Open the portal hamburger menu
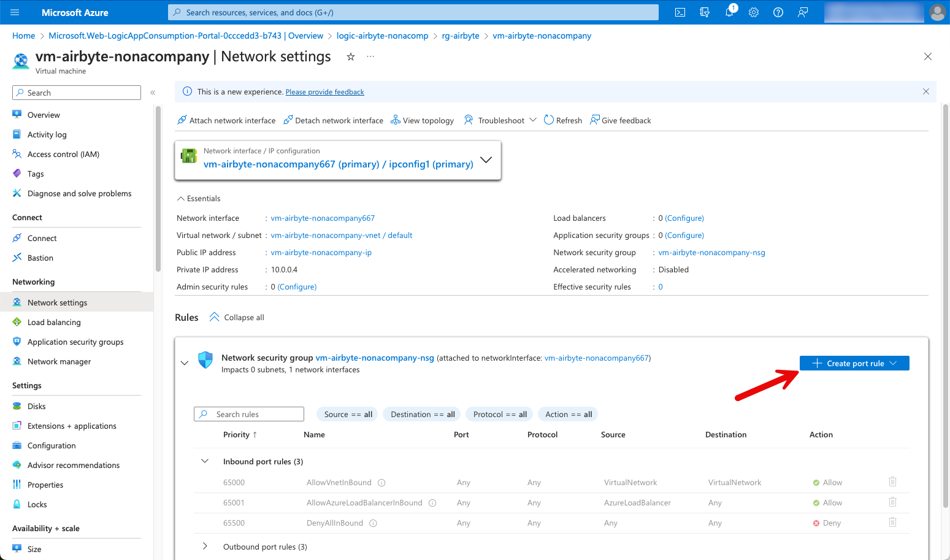950x560 pixels. pos(15,12)
